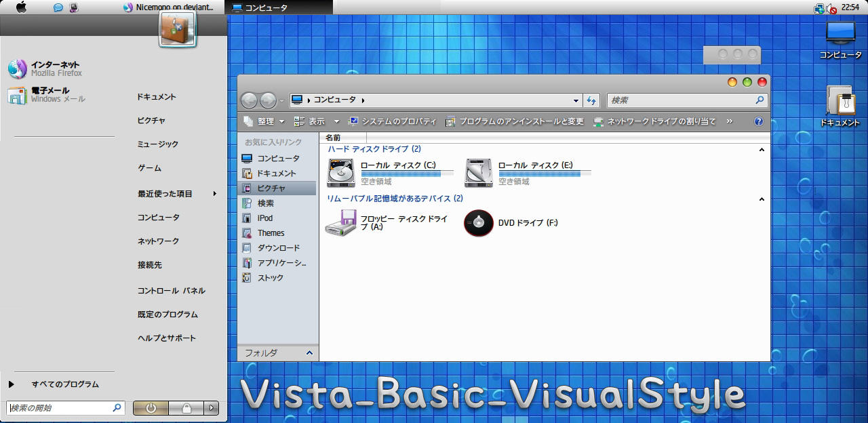Open ミュージック in the start menu

158,144
